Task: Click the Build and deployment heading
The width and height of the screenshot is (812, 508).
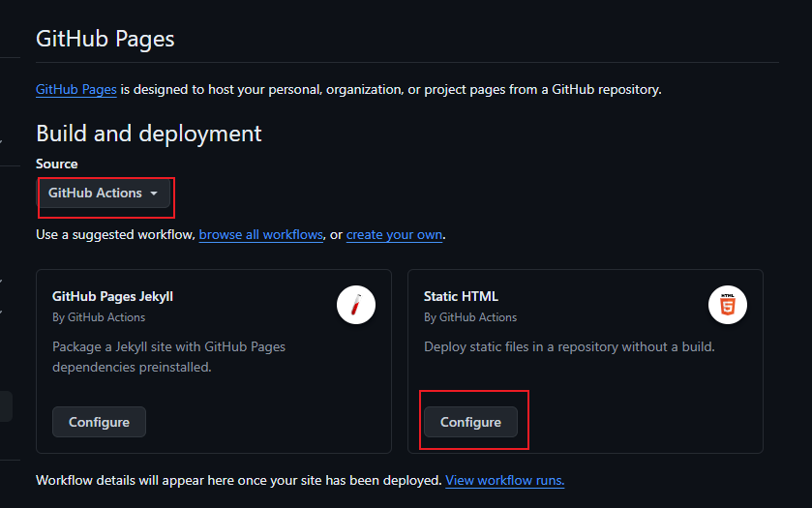Action: coord(149,133)
